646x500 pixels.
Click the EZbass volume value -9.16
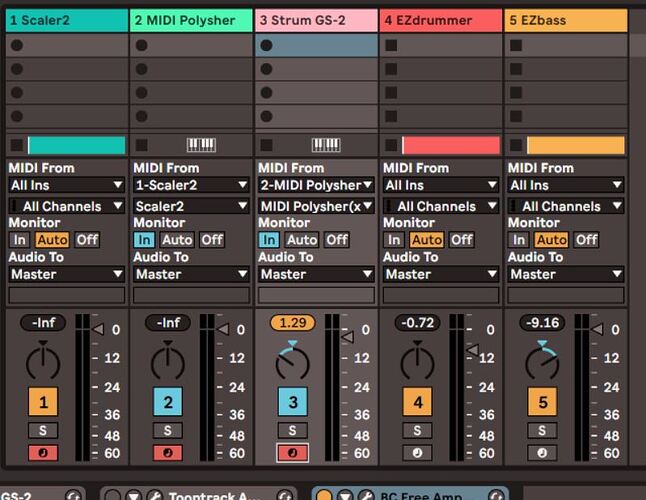(x=542, y=322)
